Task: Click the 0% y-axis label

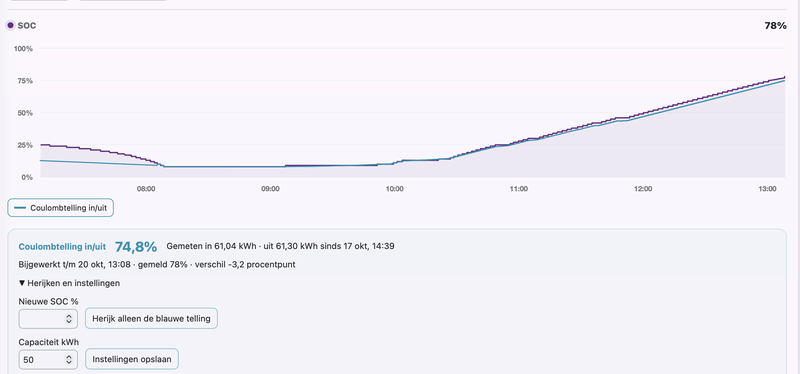Action: click(27, 177)
